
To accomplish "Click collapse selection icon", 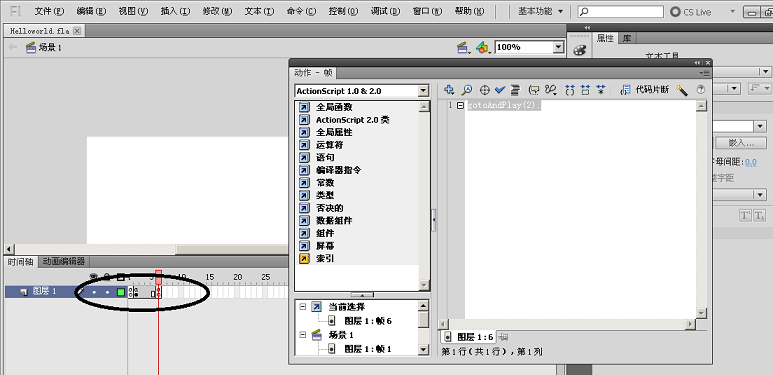I will tap(585, 90).
